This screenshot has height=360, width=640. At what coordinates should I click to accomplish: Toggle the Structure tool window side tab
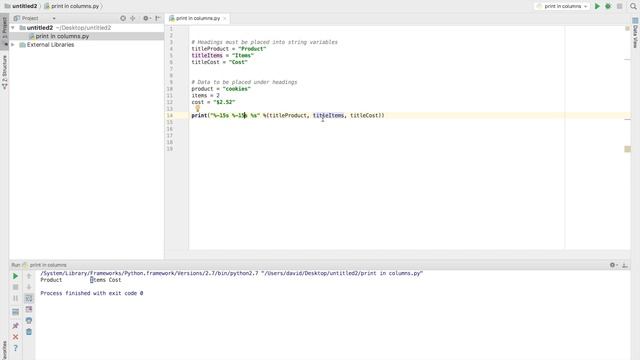pyautogui.click(x=4, y=73)
